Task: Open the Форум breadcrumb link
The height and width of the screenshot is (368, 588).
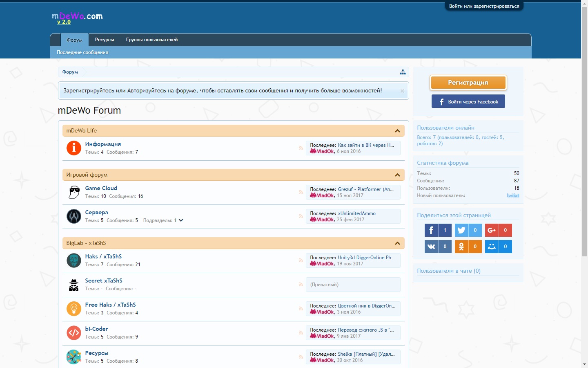Action: click(x=70, y=72)
